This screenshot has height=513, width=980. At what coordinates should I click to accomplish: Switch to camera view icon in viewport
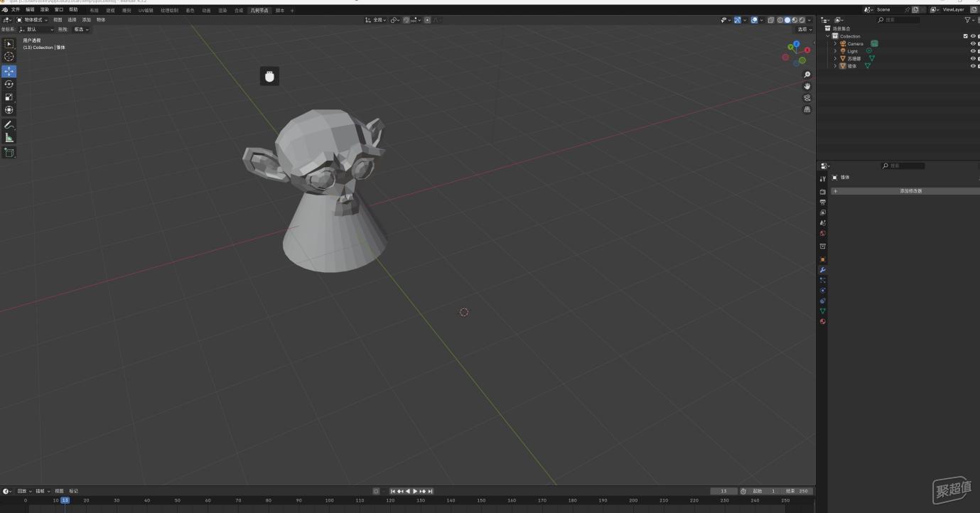(x=807, y=98)
